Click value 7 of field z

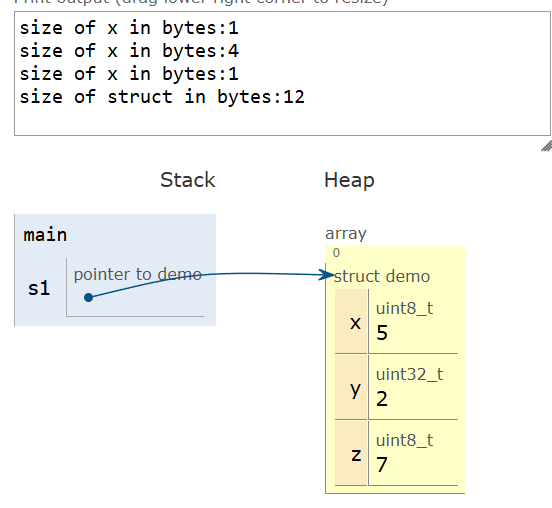tap(382, 465)
